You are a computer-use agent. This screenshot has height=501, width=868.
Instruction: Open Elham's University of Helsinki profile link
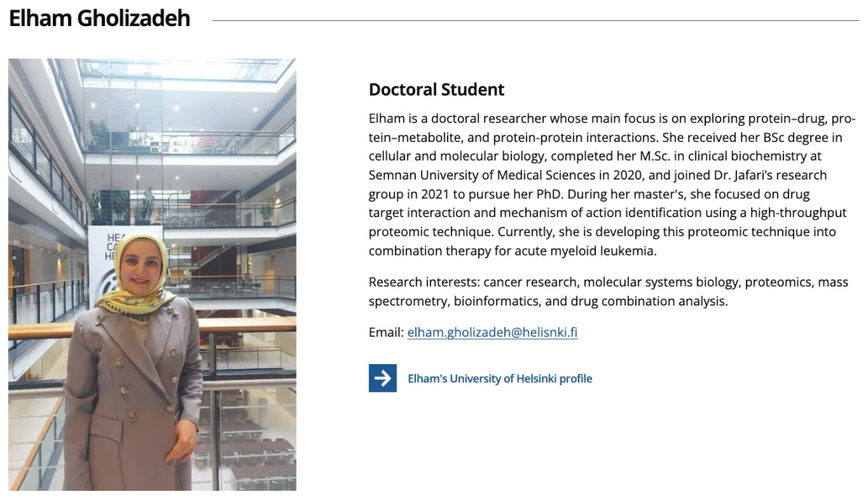(x=500, y=379)
